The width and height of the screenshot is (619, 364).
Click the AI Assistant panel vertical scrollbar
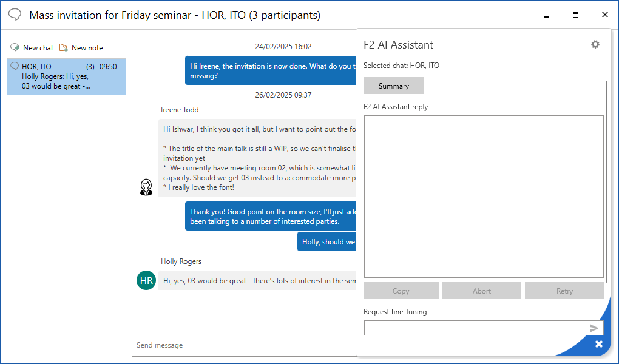(x=606, y=182)
